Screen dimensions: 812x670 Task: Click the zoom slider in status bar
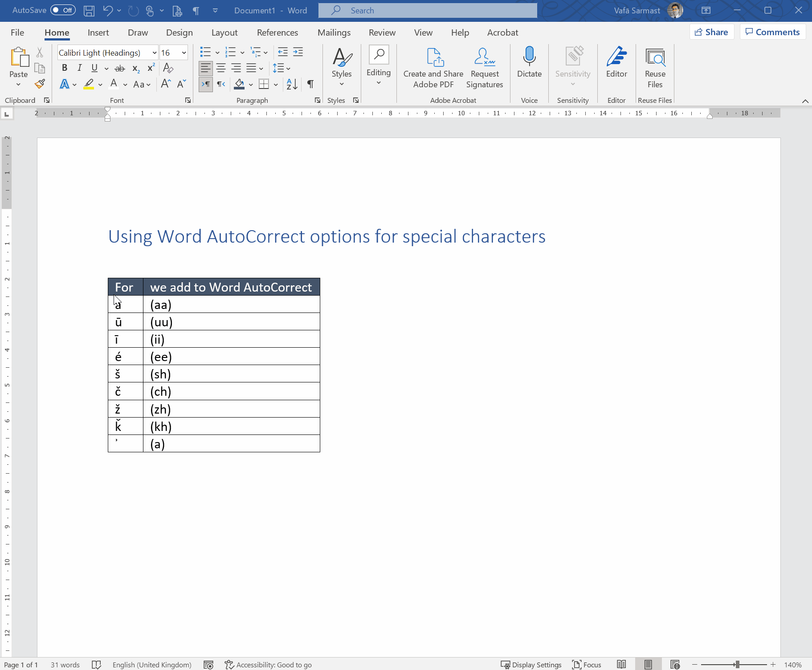pyautogui.click(x=737, y=665)
